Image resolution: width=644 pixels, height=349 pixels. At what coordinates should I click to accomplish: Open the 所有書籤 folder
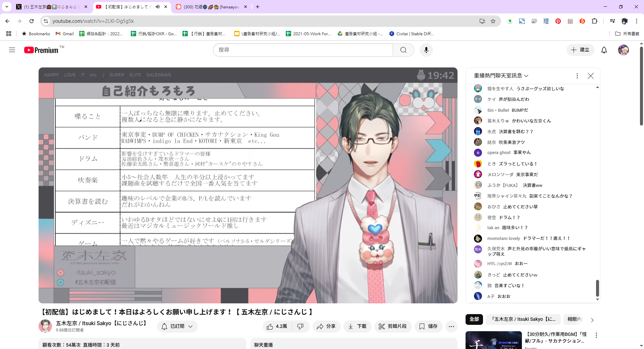pos(627,34)
